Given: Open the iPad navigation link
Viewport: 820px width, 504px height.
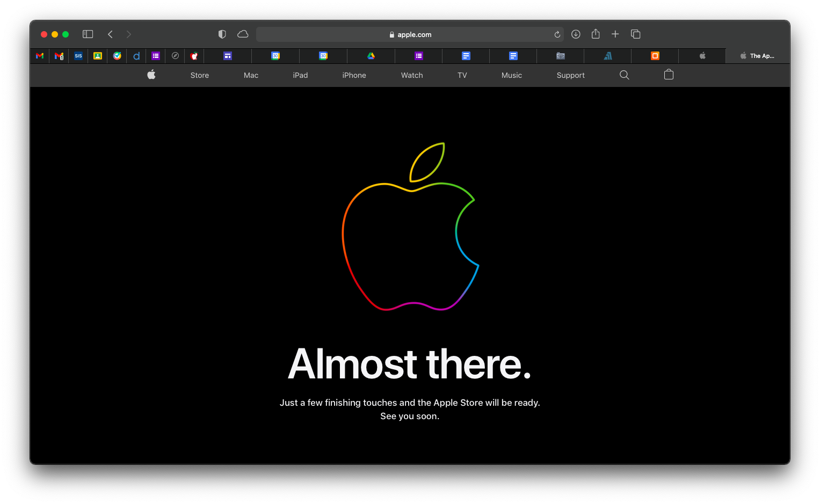Looking at the screenshot, I should pyautogui.click(x=301, y=75).
